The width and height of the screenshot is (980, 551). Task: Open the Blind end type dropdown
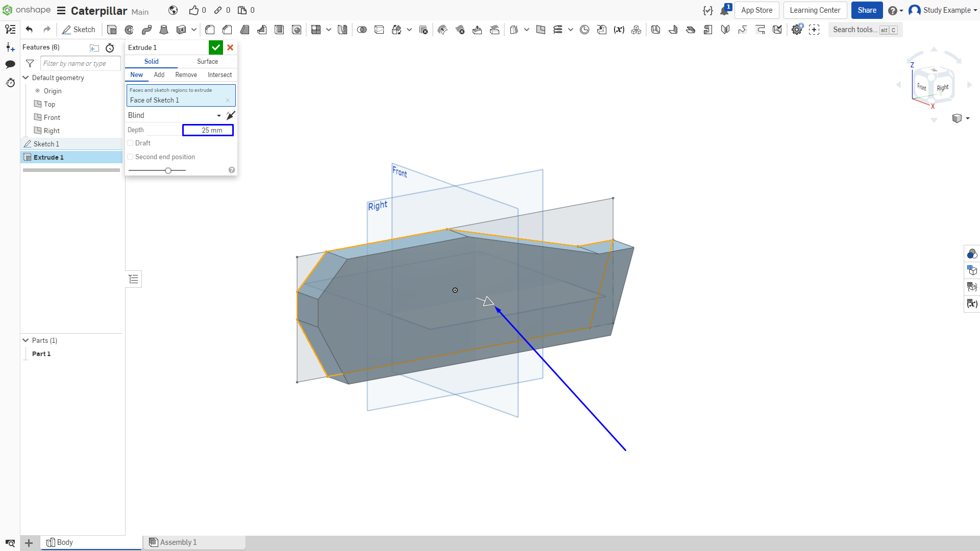pos(174,115)
